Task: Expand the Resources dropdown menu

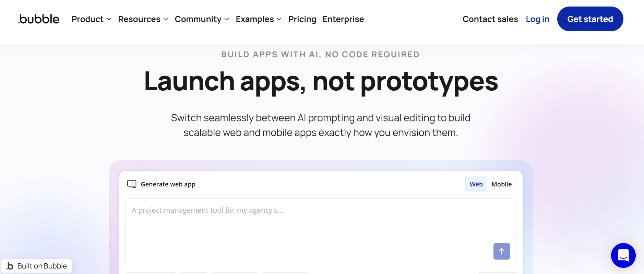Action: pyautogui.click(x=143, y=19)
